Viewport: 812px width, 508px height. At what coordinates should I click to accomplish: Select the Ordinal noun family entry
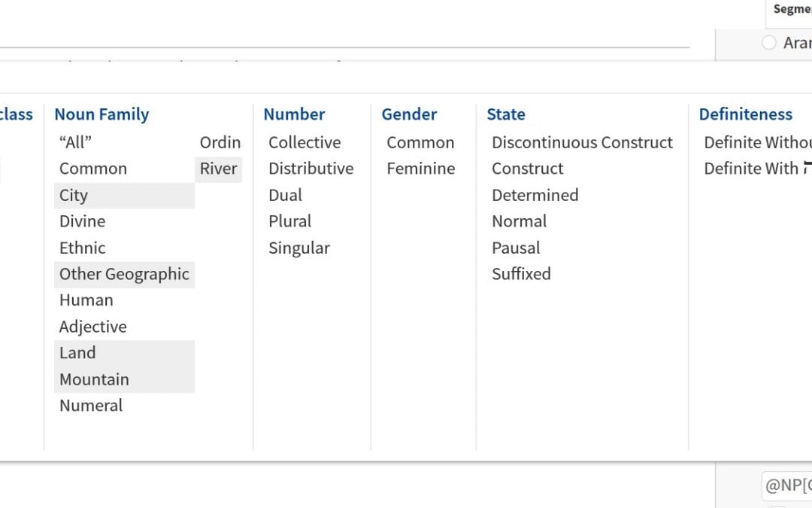220,142
